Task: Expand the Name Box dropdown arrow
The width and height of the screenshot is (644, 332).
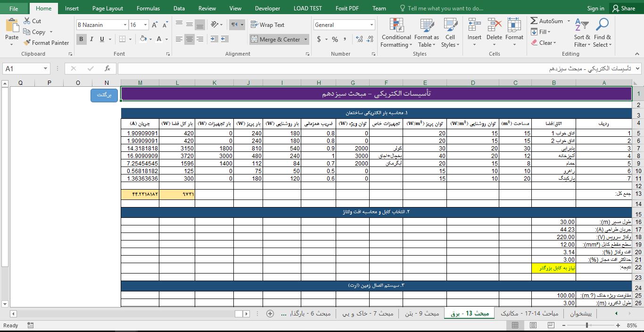Action: point(45,69)
